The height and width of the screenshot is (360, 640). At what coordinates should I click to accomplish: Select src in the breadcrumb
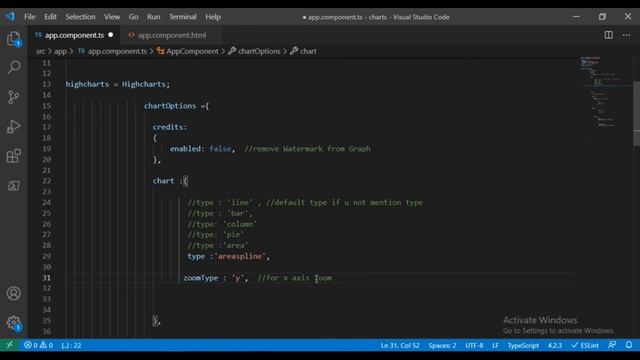pos(40,51)
